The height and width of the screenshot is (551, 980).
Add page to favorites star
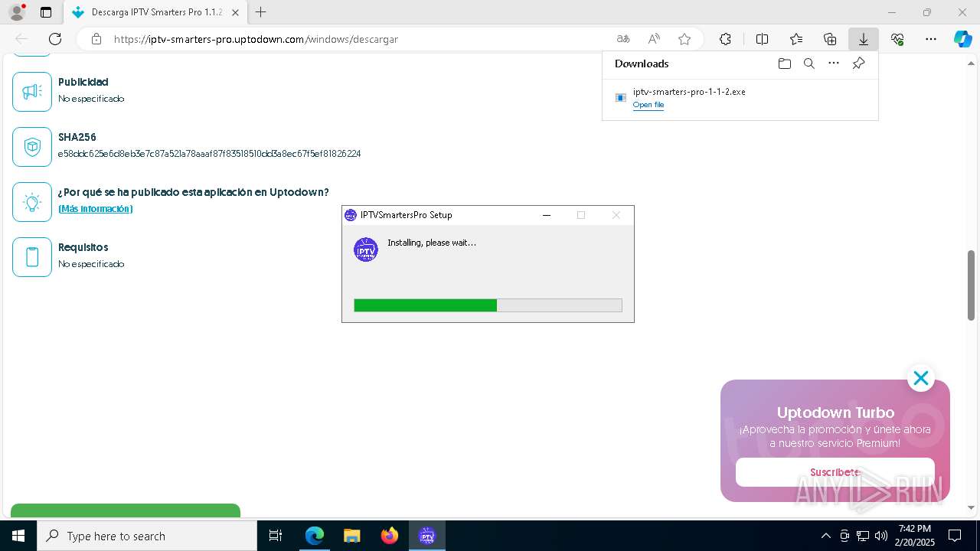(x=684, y=39)
